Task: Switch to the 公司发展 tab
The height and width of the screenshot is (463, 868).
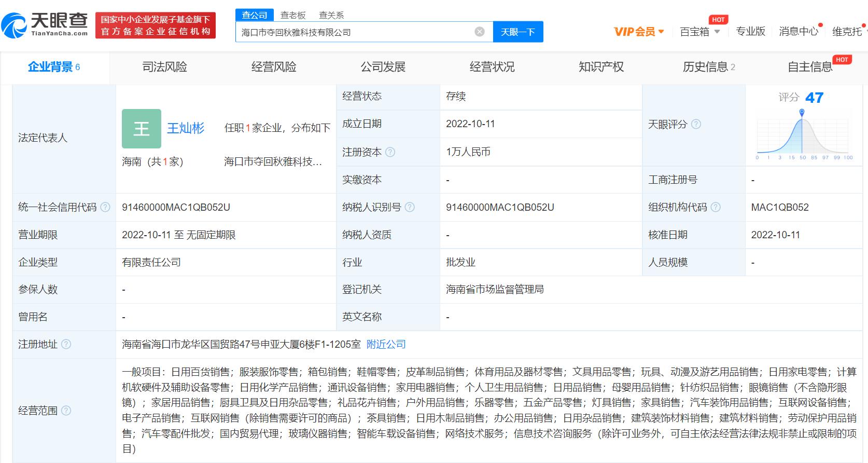Action: (x=383, y=67)
